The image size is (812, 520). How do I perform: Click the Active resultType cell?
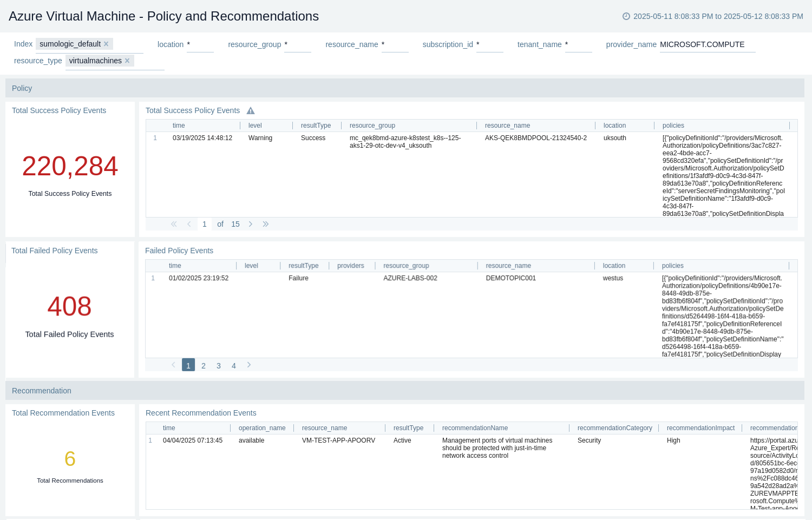(402, 440)
